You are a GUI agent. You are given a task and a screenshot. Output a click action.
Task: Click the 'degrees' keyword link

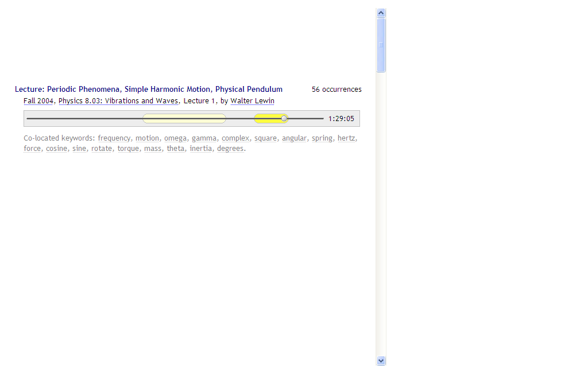pyautogui.click(x=230, y=149)
